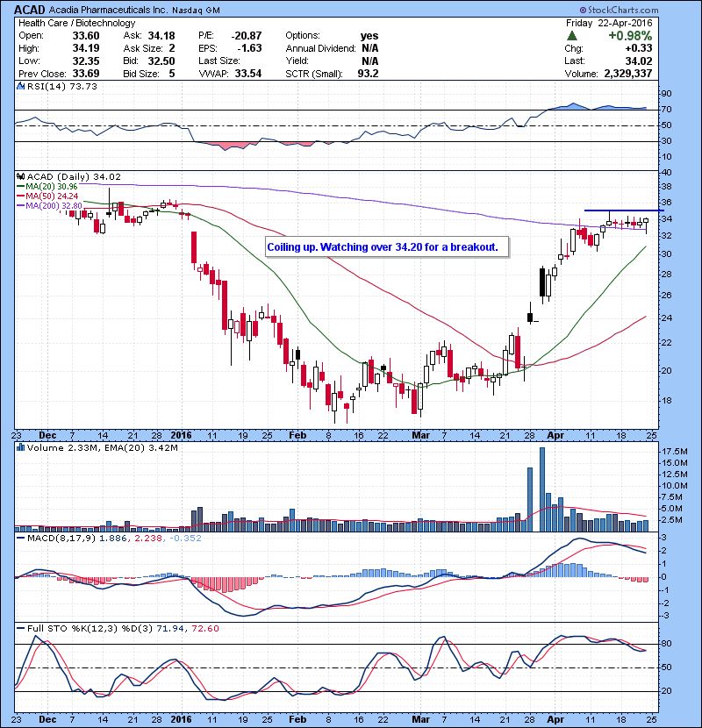Click the SCTR (Small) 93.2 value
Viewport: 702px width, 728px height.
(368, 74)
